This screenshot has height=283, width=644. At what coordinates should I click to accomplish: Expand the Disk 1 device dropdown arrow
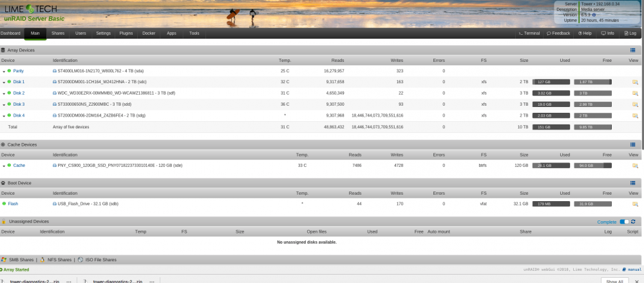coord(4,83)
